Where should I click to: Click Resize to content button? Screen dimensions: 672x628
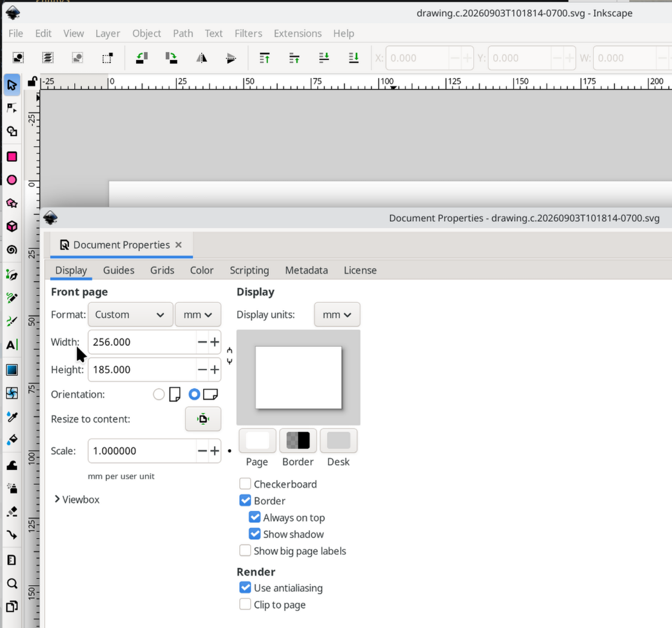(x=203, y=419)
